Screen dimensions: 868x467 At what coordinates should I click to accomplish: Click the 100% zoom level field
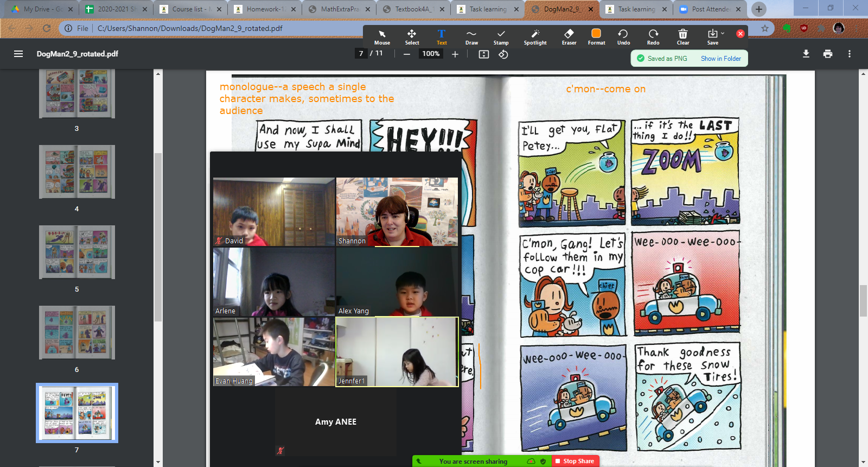click(431, 53)
